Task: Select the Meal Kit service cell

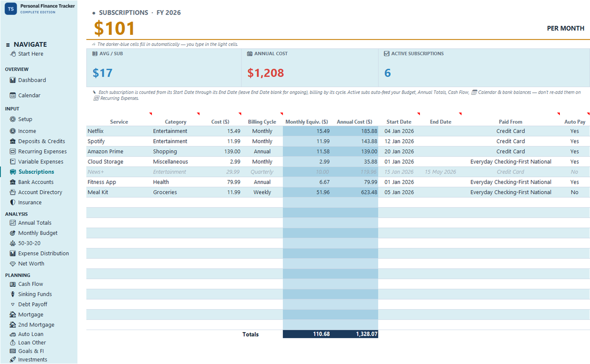Action: (119, 193)
